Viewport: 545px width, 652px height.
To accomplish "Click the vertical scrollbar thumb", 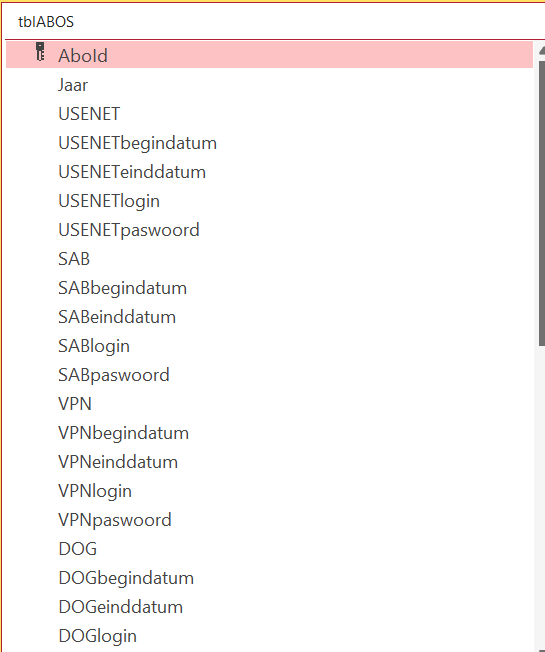I will coord(542,203).
